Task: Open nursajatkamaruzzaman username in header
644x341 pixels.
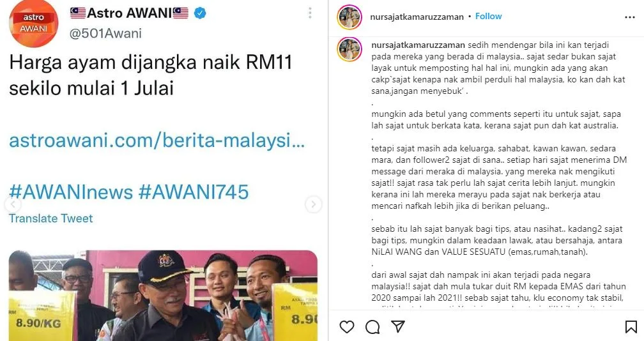Action: coord(417,17)
